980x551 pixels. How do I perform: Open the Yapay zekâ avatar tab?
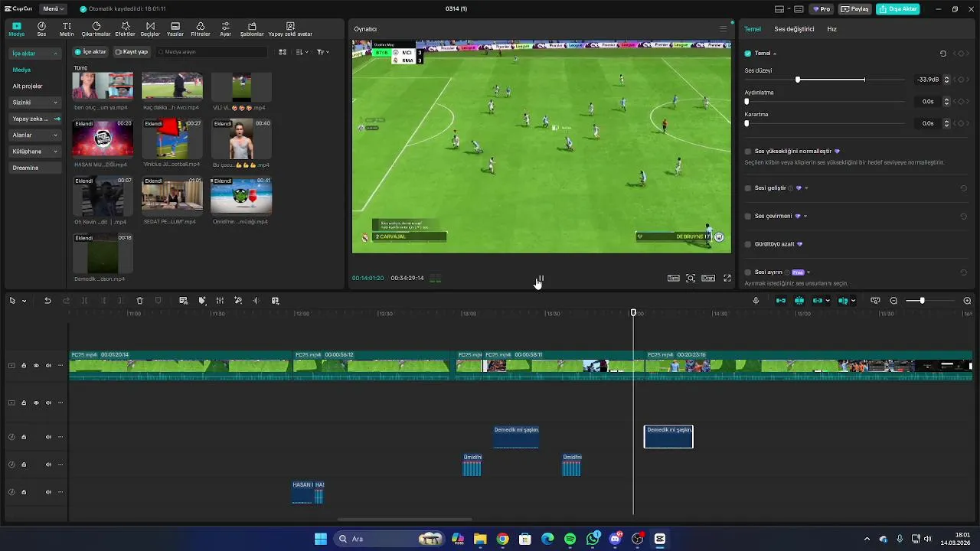(x=290, y=29)
